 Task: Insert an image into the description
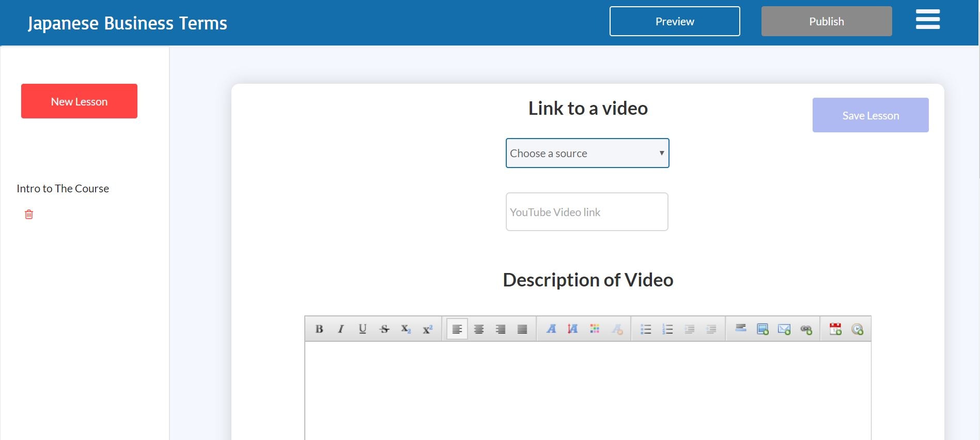pyautogui.click(x=763, y=329)
